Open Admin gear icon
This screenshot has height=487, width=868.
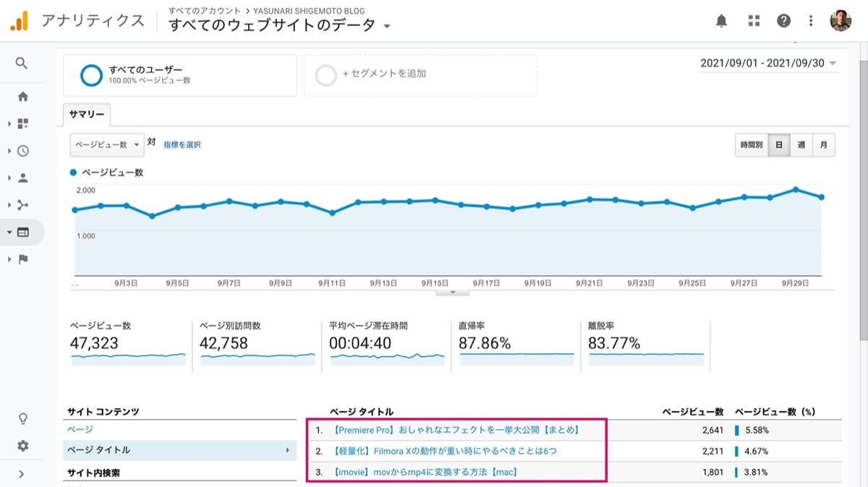coord(22,446)
